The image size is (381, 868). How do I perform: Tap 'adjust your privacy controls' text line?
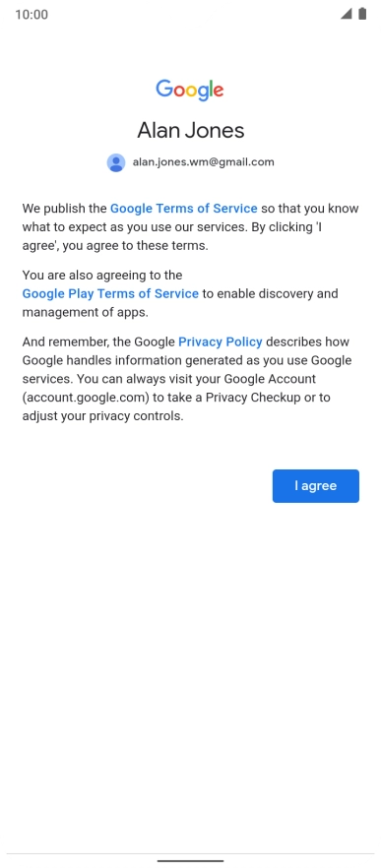(102, 416)
